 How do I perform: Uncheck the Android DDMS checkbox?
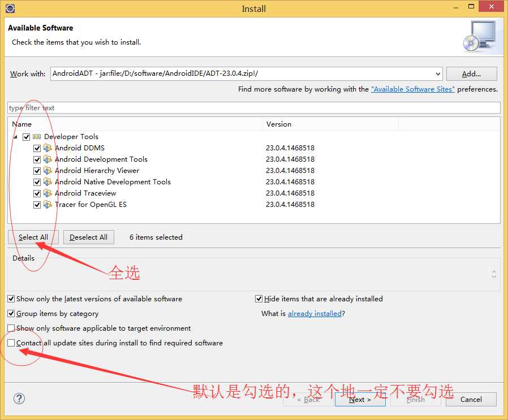(37, 148)
